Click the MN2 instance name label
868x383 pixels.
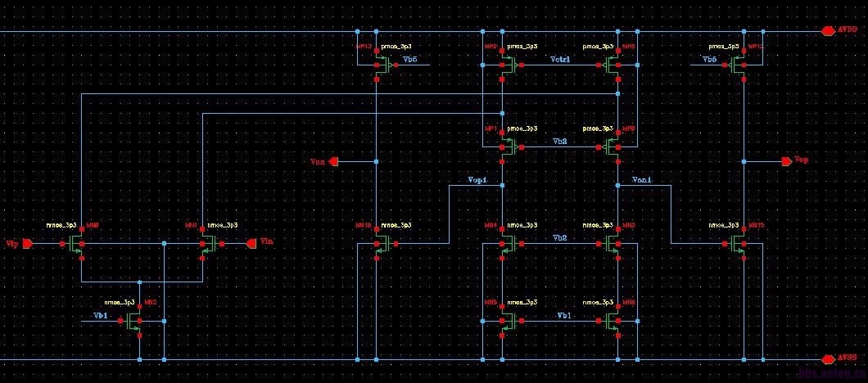(x=151, y=302)
